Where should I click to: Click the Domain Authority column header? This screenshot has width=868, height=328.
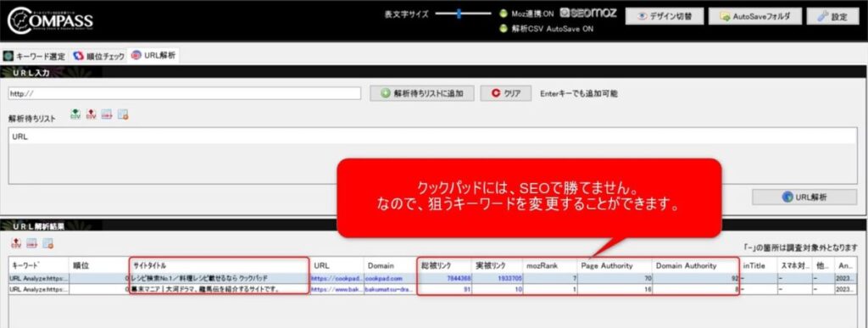coord(695,265)
